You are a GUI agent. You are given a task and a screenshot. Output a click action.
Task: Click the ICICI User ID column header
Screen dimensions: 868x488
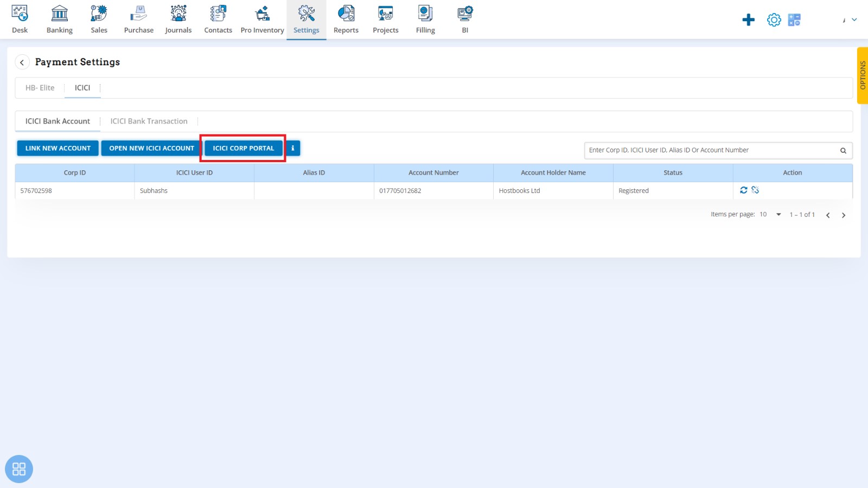tap(194, 173)
